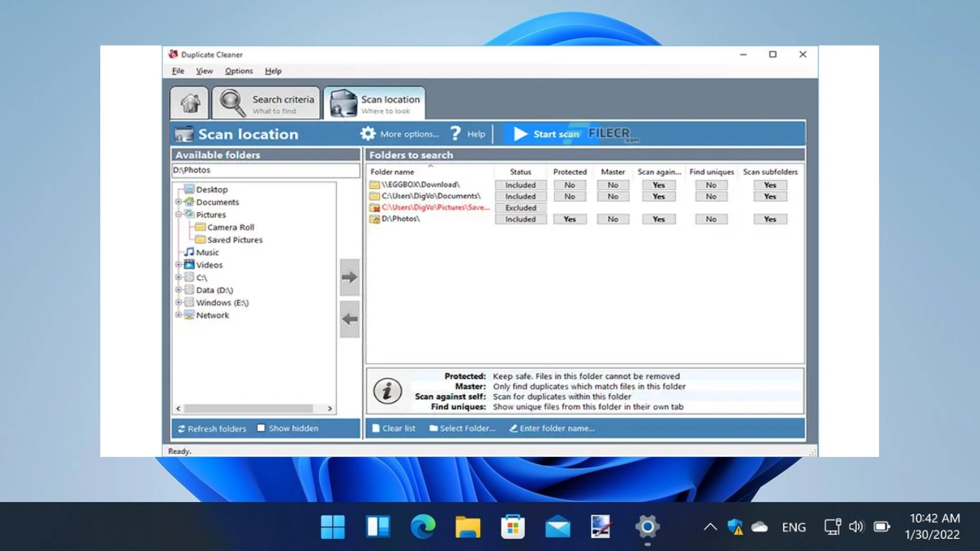The width and height of the screenshot is (980, 551).
Task: Toggle Protected for EGGBOX Download row
Action: pos(570,184)
